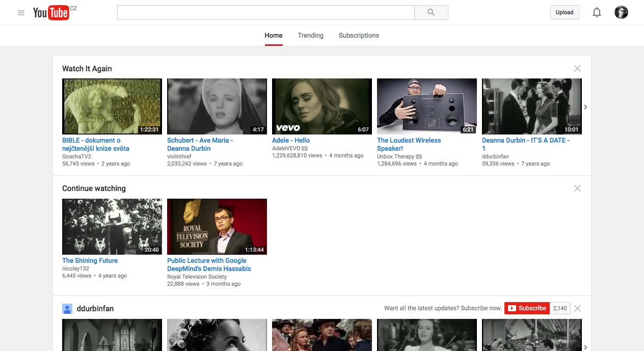Open the Adele Hello video thumbnail

pos(322,106)
